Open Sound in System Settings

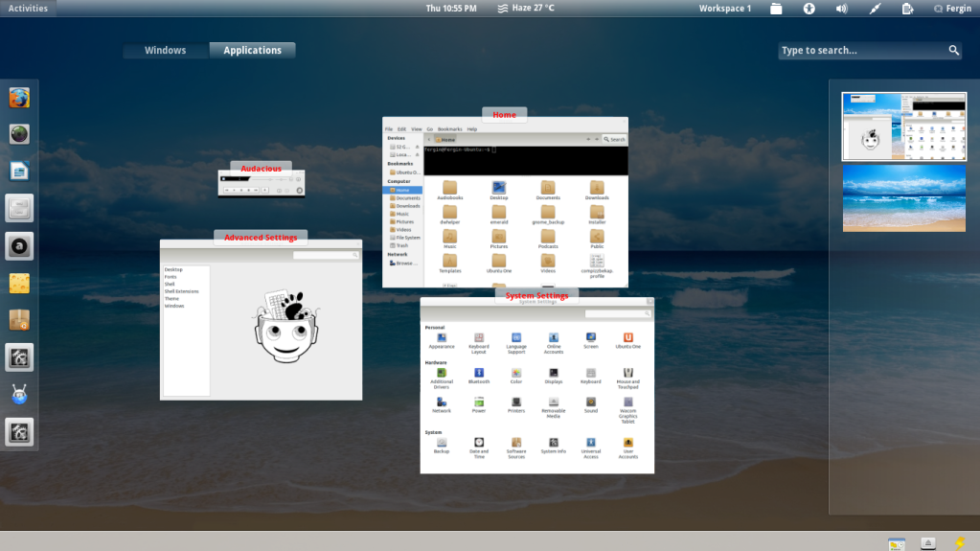[x=591, y=405]
